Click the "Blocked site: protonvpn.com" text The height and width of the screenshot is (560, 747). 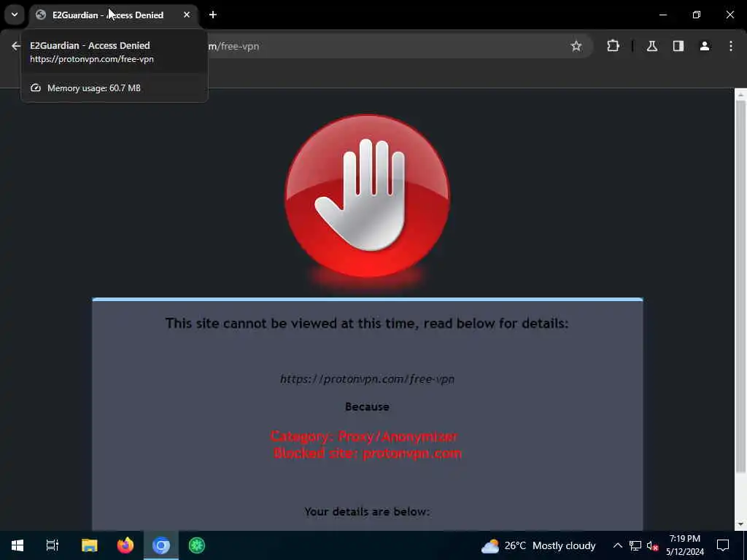368,453
